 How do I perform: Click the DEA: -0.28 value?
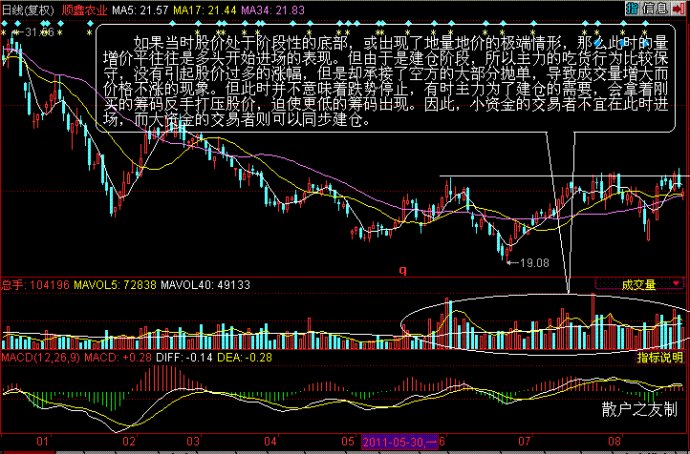coord(245,357)
